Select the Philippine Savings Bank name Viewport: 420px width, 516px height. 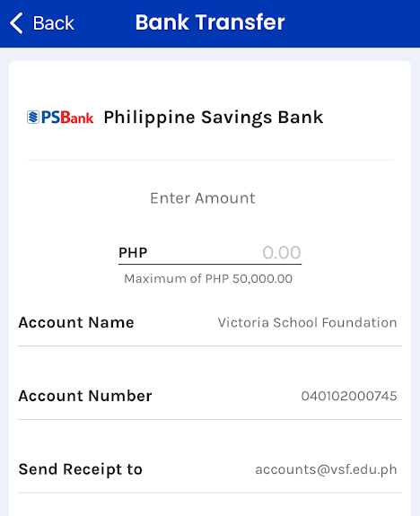tap(214, 118)
